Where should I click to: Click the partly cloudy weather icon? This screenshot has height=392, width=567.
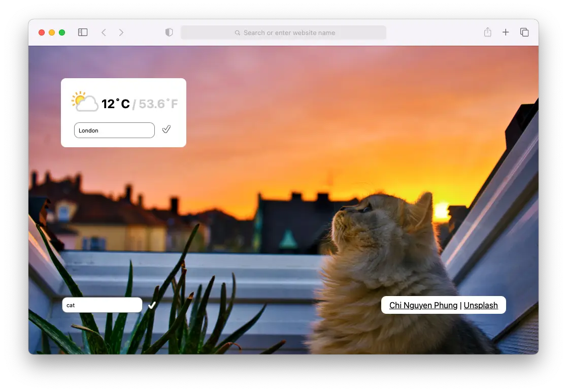(85, 102)
